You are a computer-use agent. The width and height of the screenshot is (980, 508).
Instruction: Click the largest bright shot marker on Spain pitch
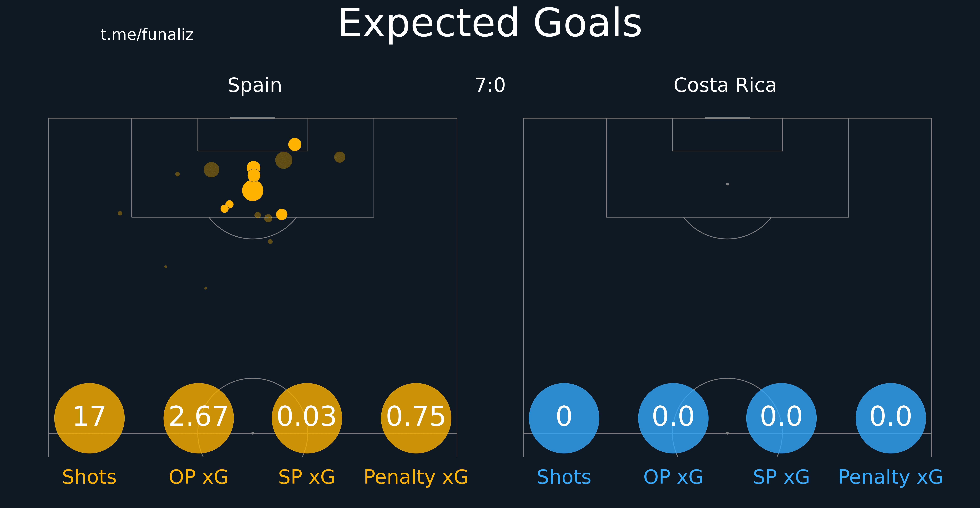tap(253, 190)
